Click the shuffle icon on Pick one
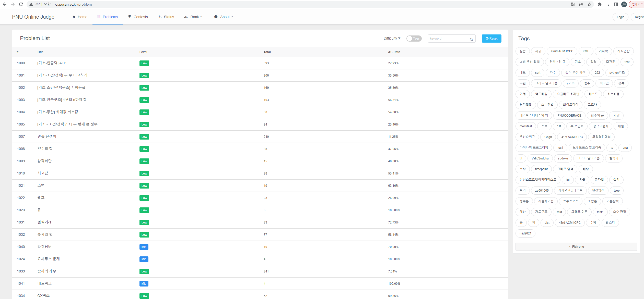644x299 pixels. (569, 246)
